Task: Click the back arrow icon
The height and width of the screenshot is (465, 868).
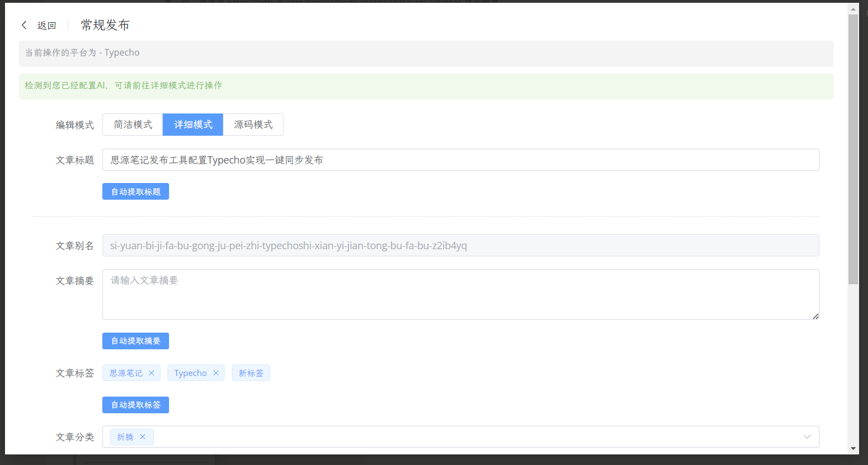Action: 24,25
